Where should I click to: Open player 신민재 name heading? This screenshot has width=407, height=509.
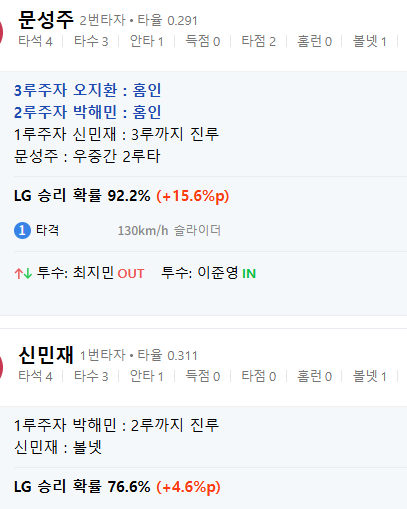pos(46,355)
